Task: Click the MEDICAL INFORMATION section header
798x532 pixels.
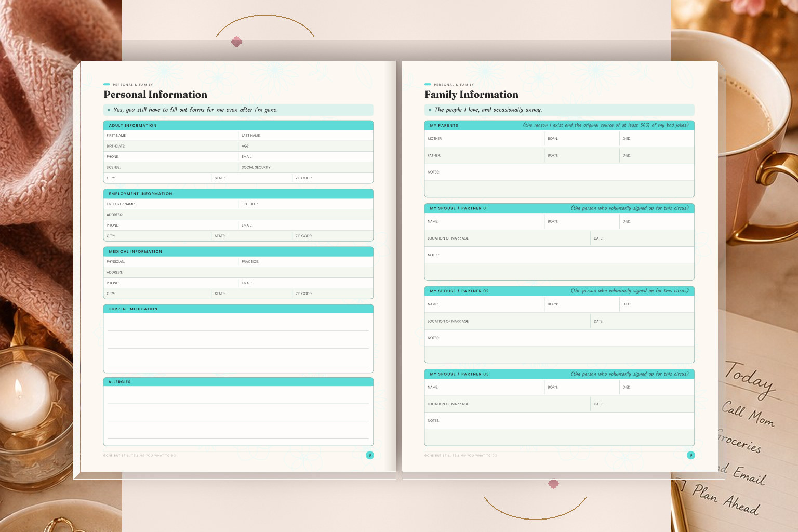Action: coord(238,251)
